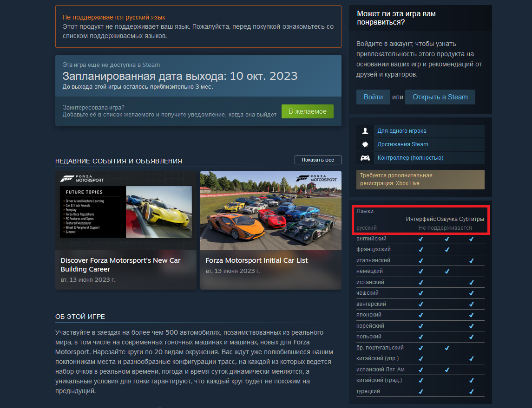Open Для одного игрока category link
The width and height of the screenshot is (532, 408).
pyautogui.click(x=402, y=131)
